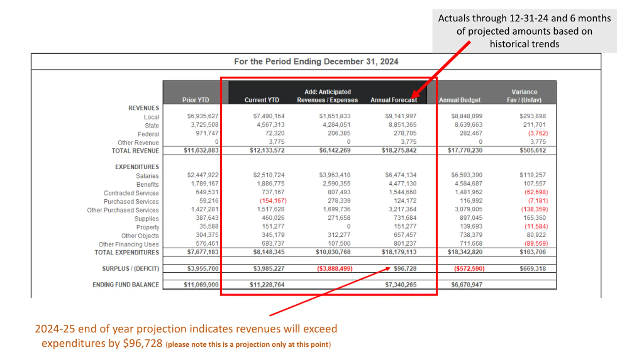
Task: Click the SURPLUS / (DEFICIT) row label
Action: (131, 268)
